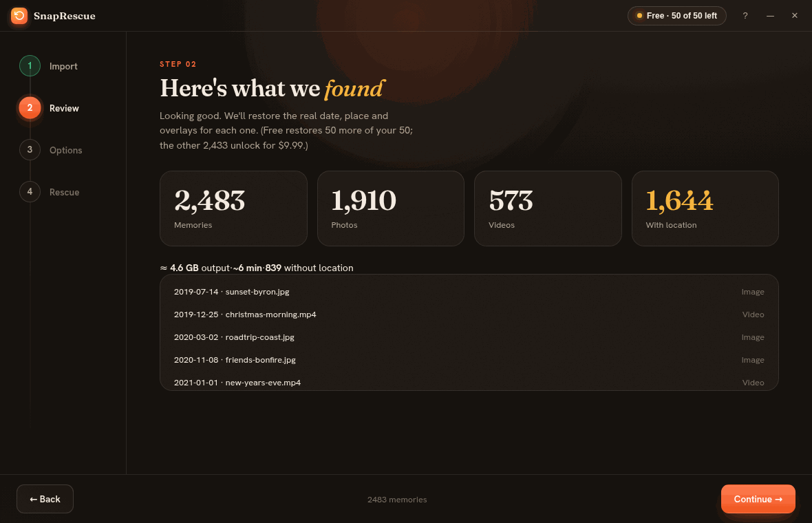
Task: Minimize the SnapRescue window
Action: point(770,16)
